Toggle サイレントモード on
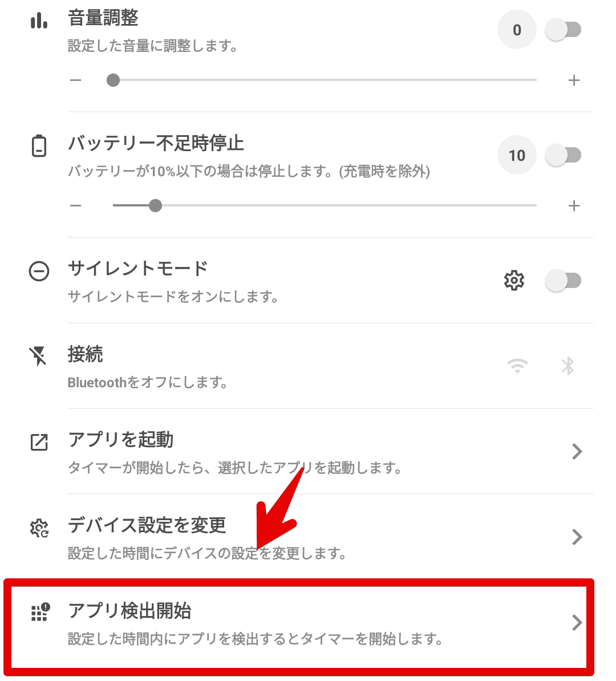 click(564, 280)
